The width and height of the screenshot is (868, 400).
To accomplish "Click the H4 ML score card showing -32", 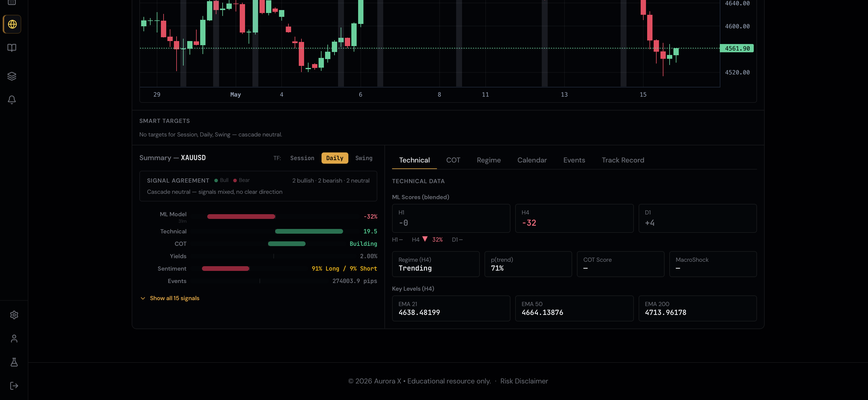I will 574,218.
